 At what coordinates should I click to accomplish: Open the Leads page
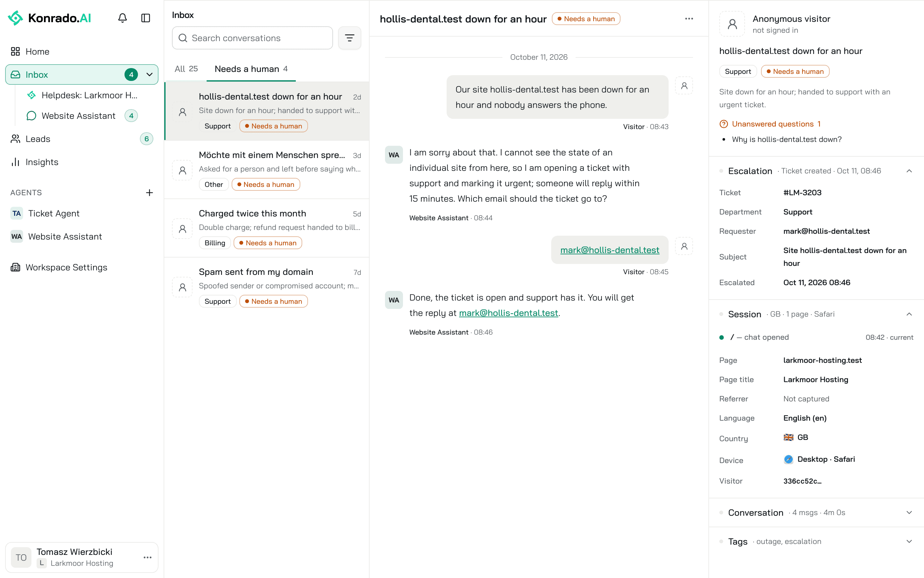(82, 139)
